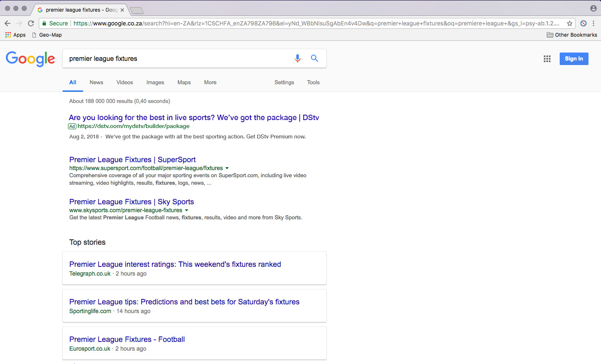The image size is (601, 364).
Task: Start voice search with microphone icon
Action: [x=298, y=59]
